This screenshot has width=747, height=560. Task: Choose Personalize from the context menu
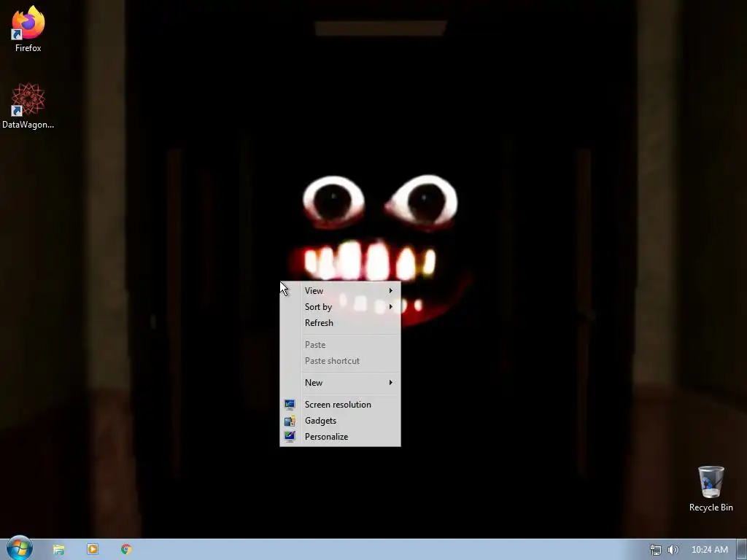(x=340, y=437)
